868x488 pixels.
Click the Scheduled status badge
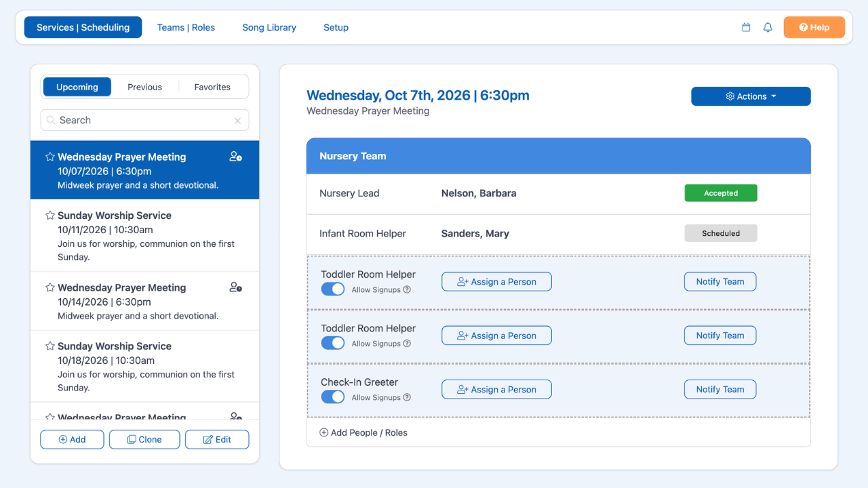[721, 233]
